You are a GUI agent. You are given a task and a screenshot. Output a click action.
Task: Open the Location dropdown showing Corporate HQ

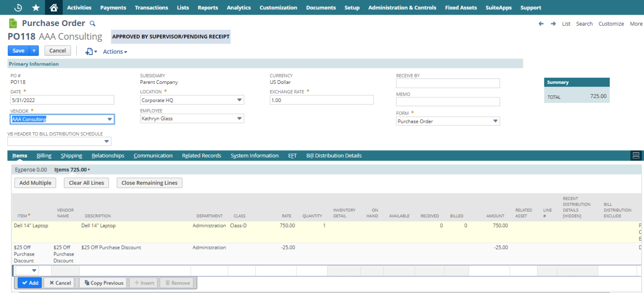(x=239, y=99)
